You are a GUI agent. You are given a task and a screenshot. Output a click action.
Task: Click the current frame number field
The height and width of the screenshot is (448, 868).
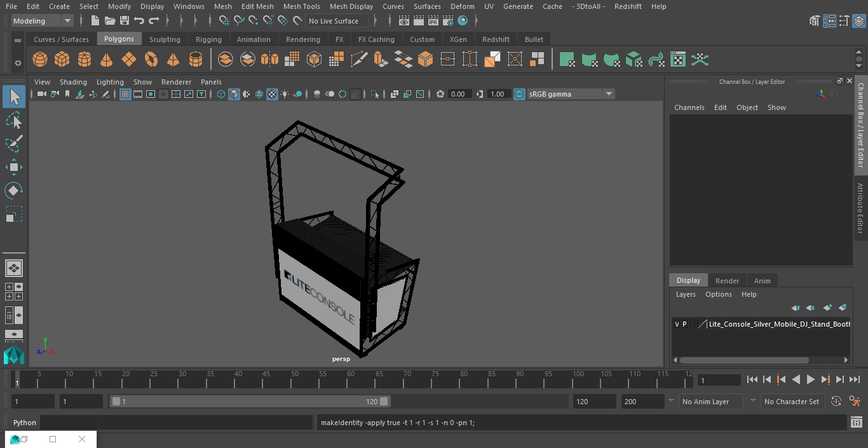pyautogui.click(x=719, y=381)
